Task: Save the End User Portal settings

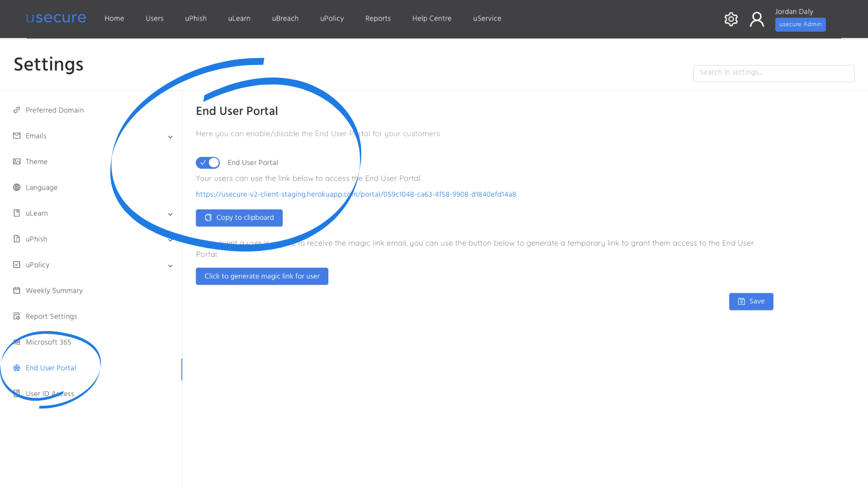Action: (x=751, y=301)
